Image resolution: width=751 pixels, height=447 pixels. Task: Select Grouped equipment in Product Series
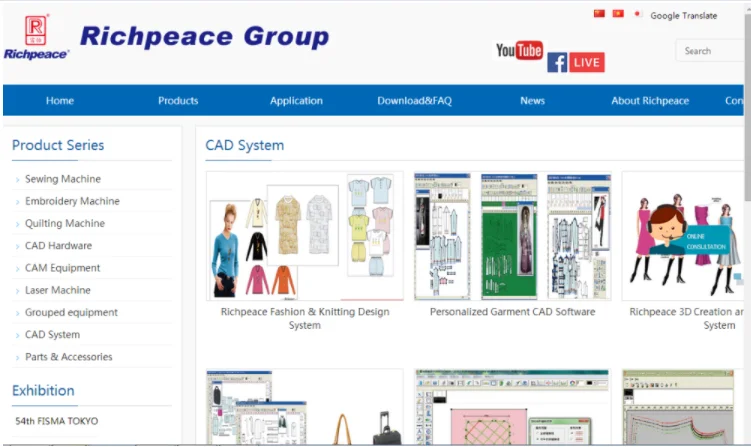(71, 312)
